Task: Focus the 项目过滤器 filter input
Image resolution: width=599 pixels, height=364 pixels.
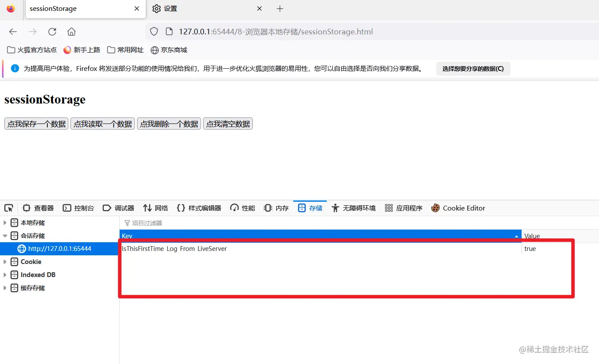Action: 359,223
